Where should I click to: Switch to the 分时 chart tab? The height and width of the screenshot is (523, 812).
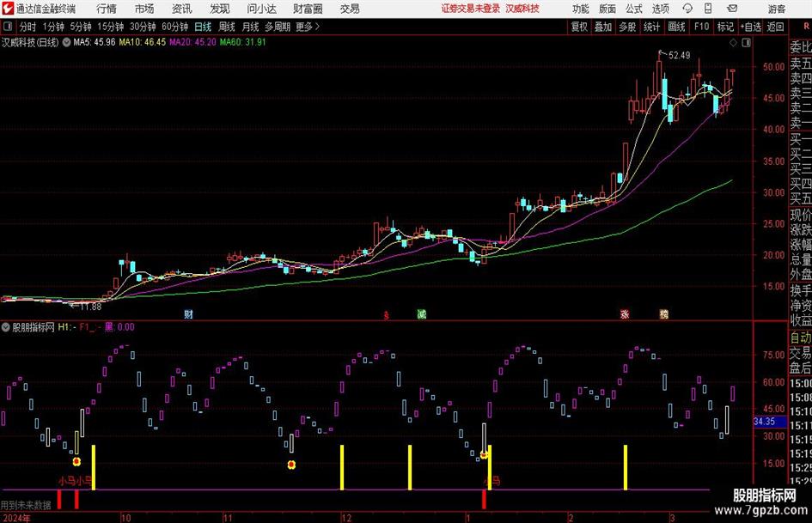point(28,27)
